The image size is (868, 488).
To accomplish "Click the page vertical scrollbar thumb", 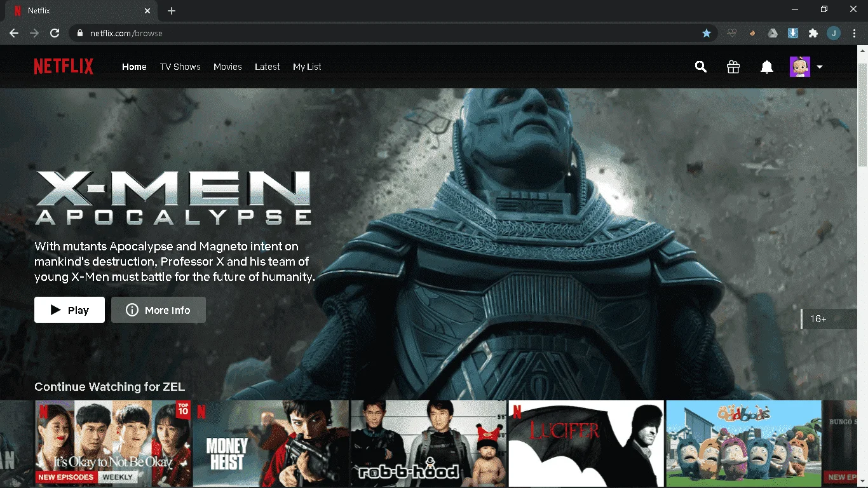I will (x=863, y=114).
